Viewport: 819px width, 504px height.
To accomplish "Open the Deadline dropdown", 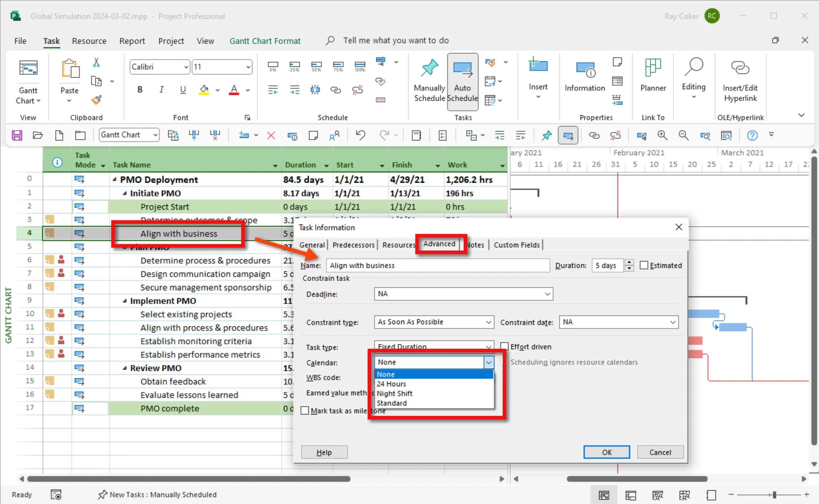I will 547,294.
